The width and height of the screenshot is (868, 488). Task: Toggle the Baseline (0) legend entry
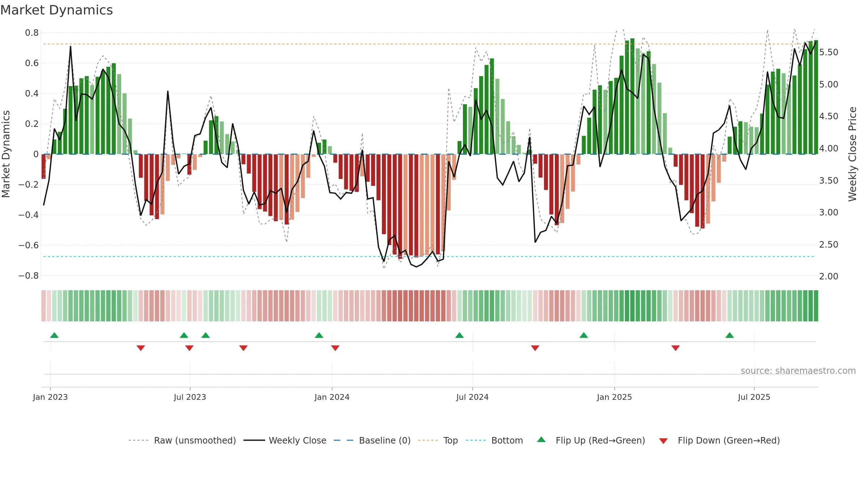point(372,440)
